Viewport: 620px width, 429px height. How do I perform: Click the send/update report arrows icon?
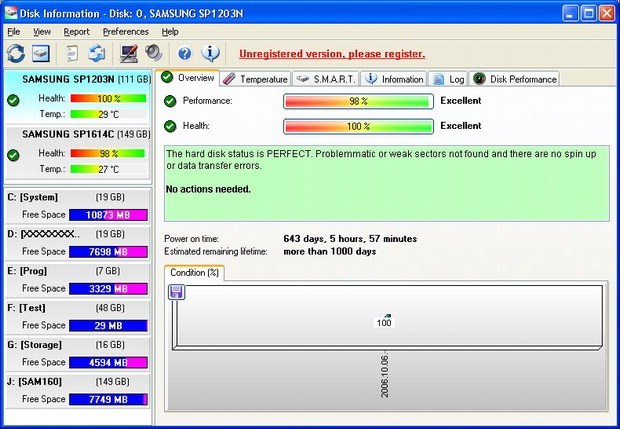pyautogui.click(x=97, y=53)
